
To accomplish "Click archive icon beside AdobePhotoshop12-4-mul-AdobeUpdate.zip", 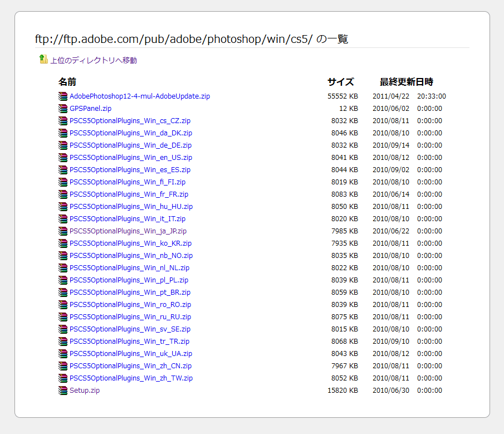I will (x=63, y=96).
